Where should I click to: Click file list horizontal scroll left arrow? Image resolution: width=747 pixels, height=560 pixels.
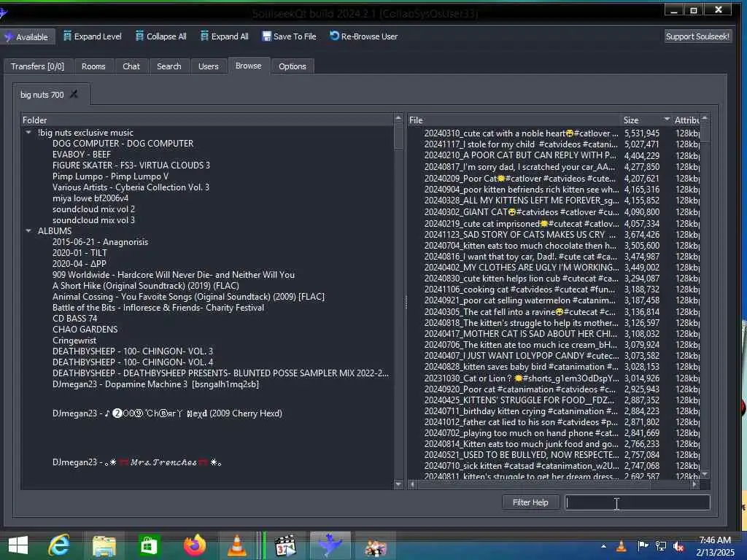pos(412,484)
